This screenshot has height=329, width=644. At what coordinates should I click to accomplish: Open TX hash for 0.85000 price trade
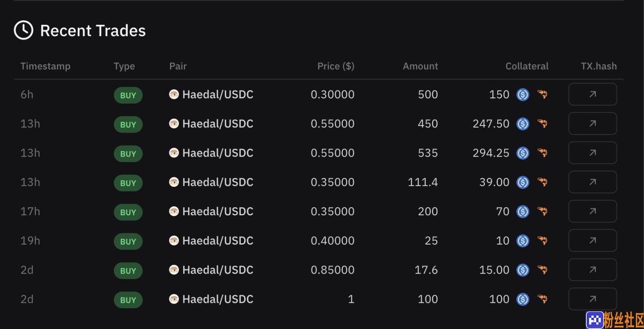click(593, 270)
